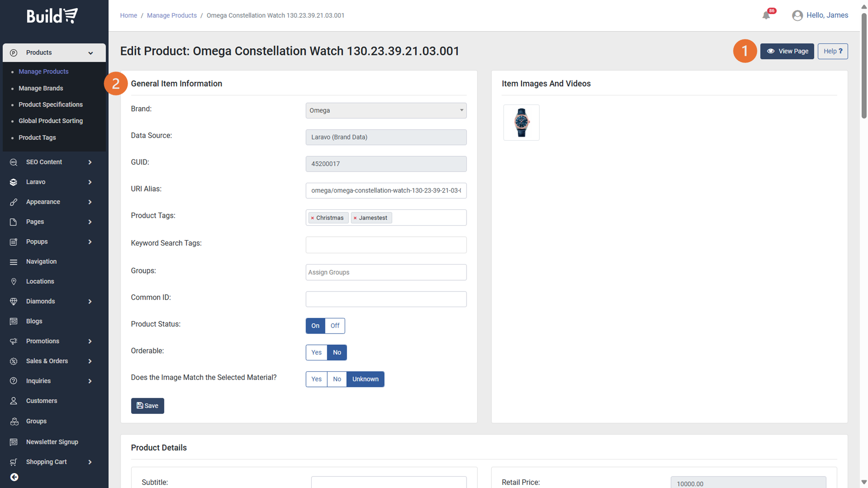Viewport: 868px width, 488px height.
Task: Open Product Specifications submenu item
Action: coord(50,105)
